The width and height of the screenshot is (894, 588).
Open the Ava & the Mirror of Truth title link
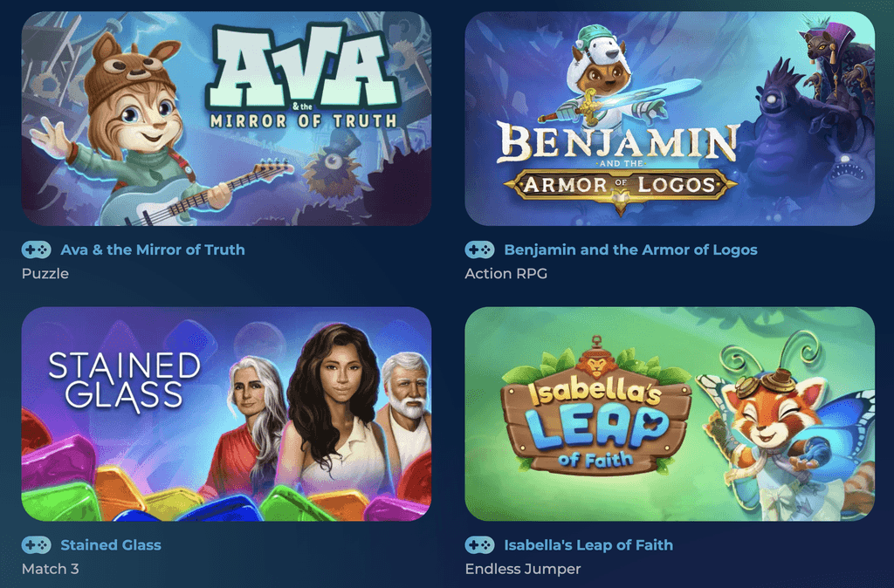tap(153, 250)
